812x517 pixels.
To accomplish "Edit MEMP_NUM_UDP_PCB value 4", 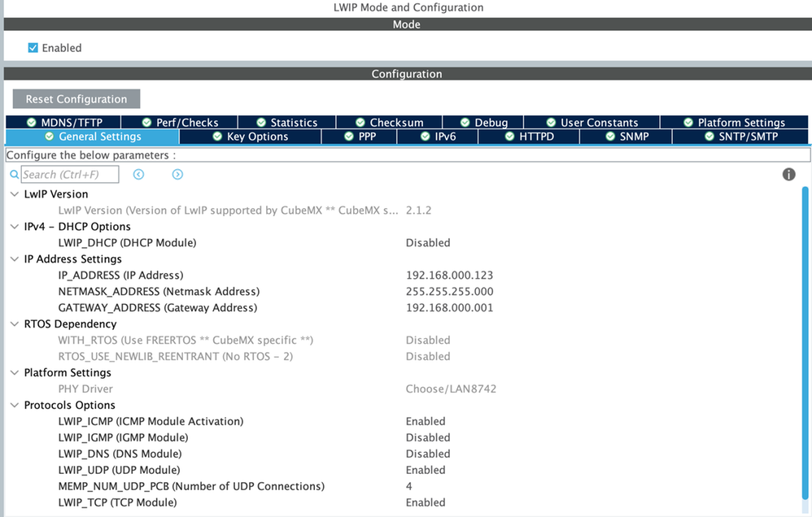I will click(409, 486).
